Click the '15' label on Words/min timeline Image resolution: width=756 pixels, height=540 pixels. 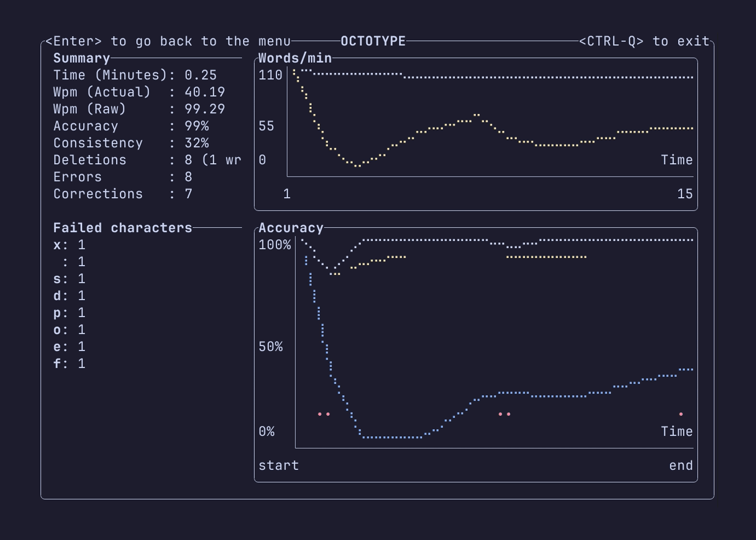tap(685, 193)
